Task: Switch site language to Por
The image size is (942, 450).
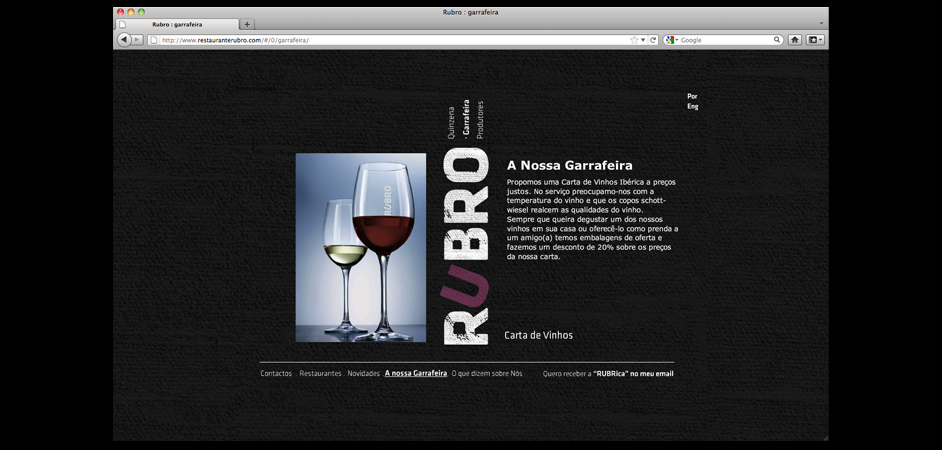Action: [x=692, y=96]
